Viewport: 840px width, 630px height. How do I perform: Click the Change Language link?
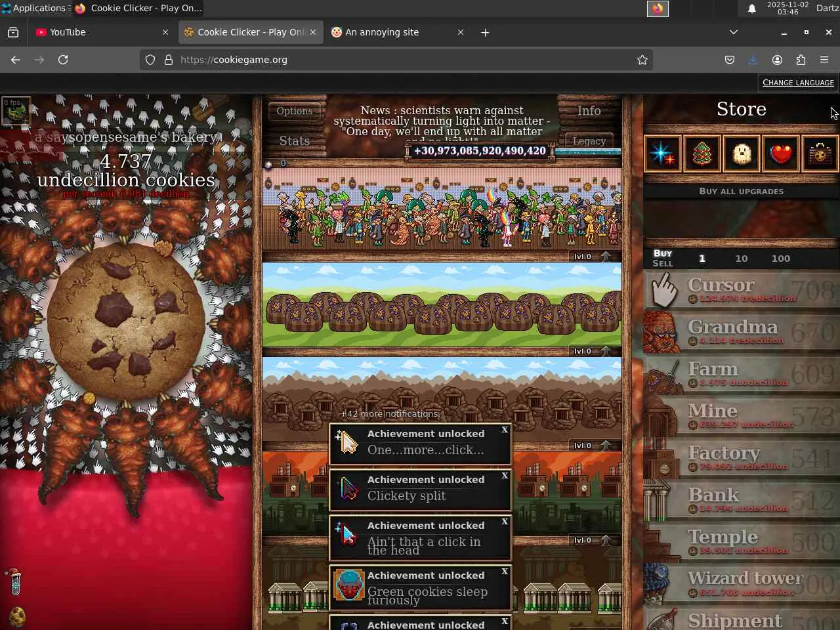tap(798, 83)
